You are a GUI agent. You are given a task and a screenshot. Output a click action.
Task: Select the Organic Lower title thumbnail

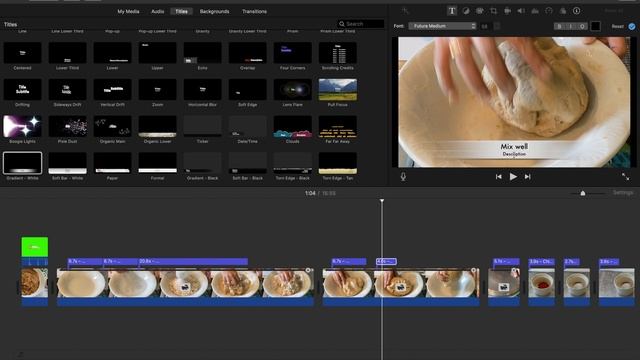(158, 126)
